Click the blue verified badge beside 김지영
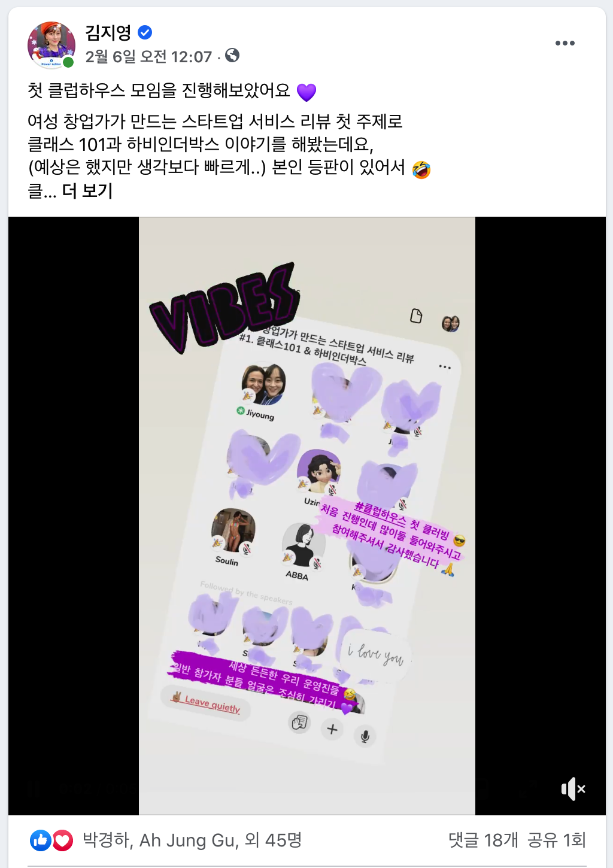 click(145, 32)
